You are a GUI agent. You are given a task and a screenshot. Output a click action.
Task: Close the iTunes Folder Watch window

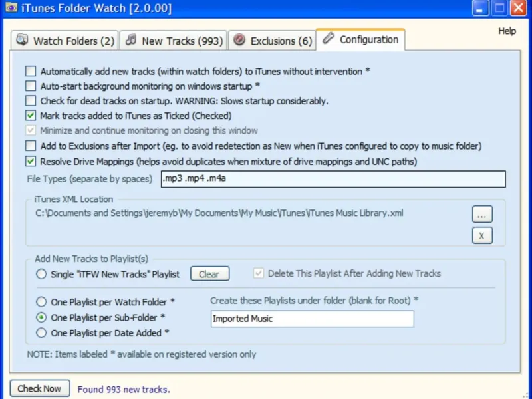(x=519, y=7)
